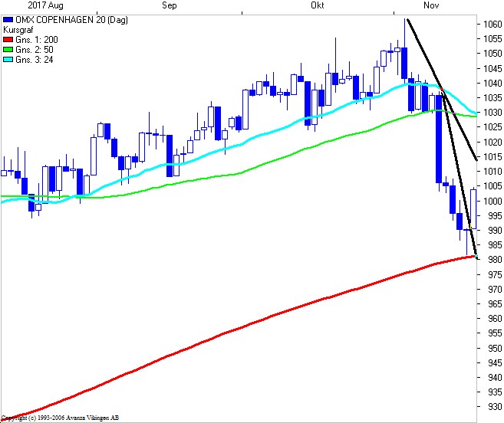
Task: Click the 930 price axis label
Action: (492, 407)
